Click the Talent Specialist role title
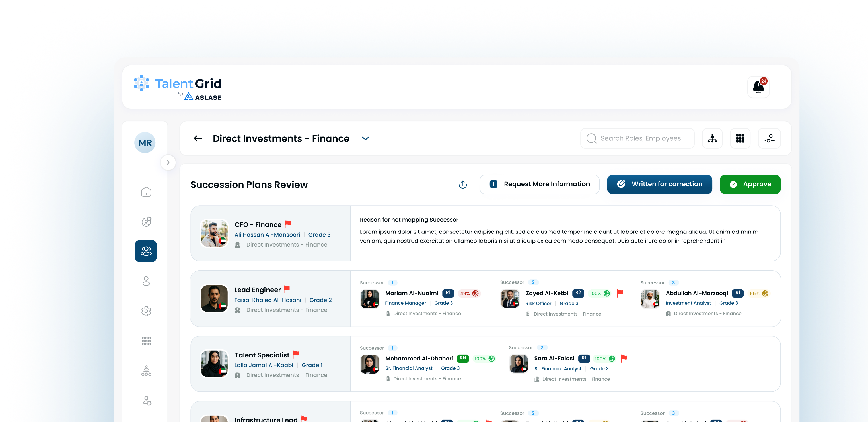The image size is (868, 422). (x=262, y=355)
